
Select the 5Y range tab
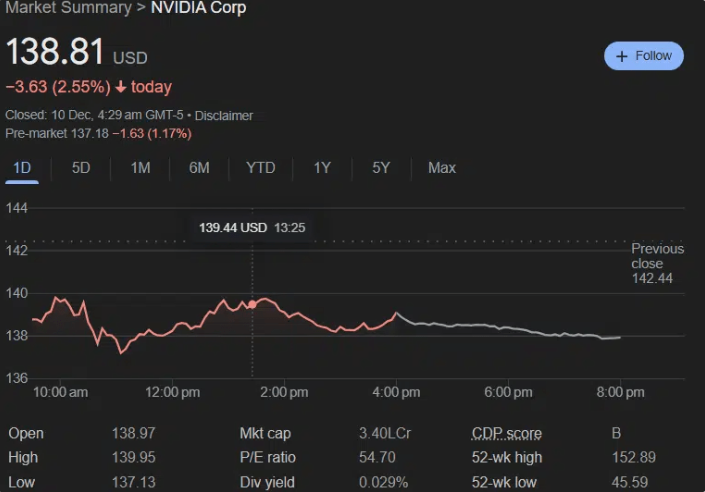coord(381,168)
